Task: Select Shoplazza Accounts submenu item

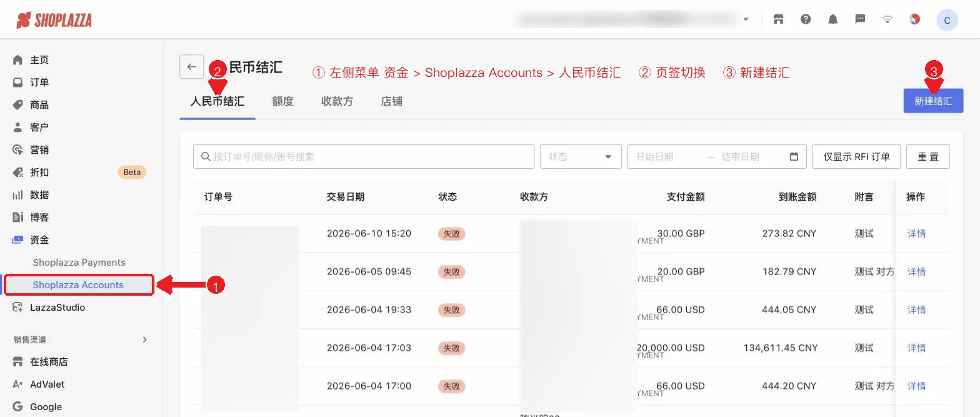Action: click(x=79, y=285)
